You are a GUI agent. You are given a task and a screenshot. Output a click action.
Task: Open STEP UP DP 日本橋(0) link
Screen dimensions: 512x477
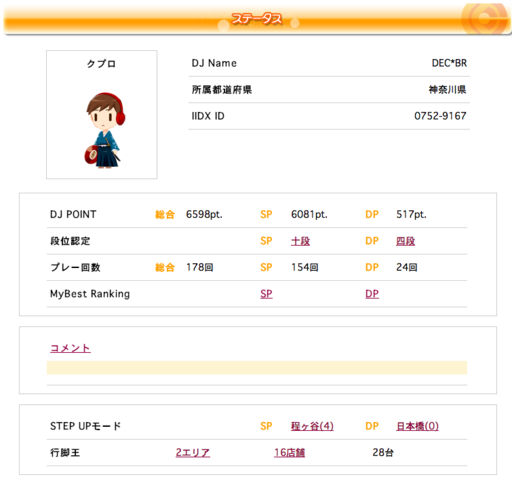tap(417, 426)
